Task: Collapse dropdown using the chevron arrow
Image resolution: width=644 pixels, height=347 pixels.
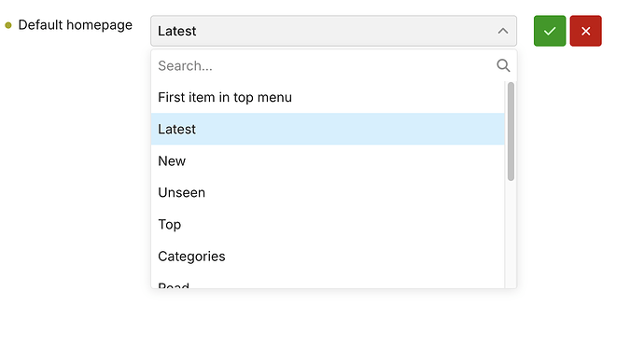Action: coord(503,31)
